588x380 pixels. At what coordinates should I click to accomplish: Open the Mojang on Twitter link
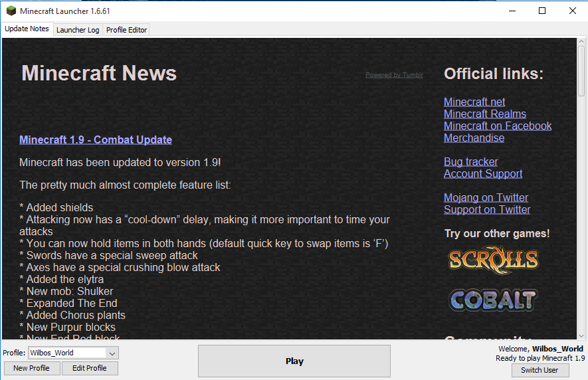pos(486,198)
